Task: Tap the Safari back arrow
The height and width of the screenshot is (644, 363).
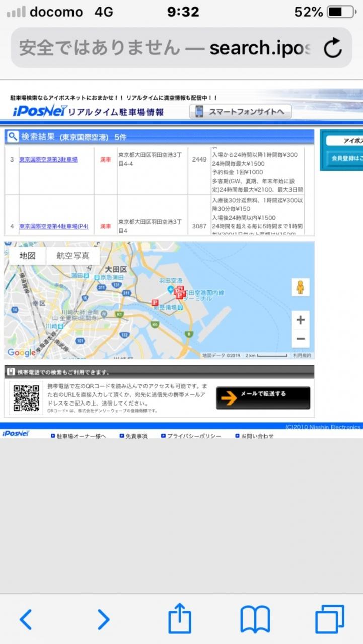Action: [26, 619]
